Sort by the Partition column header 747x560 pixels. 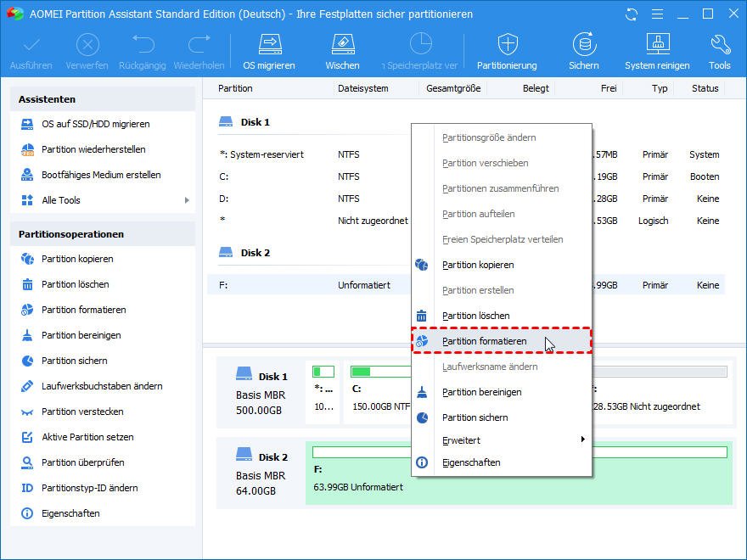[x=235, y=88]
